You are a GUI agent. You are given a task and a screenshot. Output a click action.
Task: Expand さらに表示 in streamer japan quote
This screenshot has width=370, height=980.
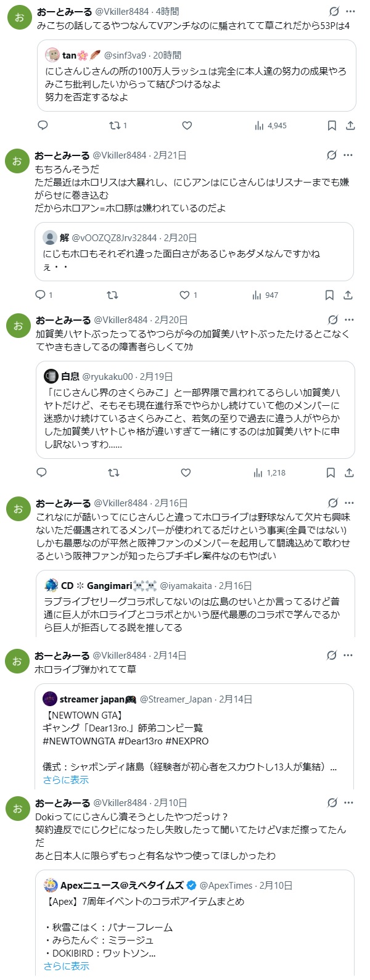(x=66, y=780)
